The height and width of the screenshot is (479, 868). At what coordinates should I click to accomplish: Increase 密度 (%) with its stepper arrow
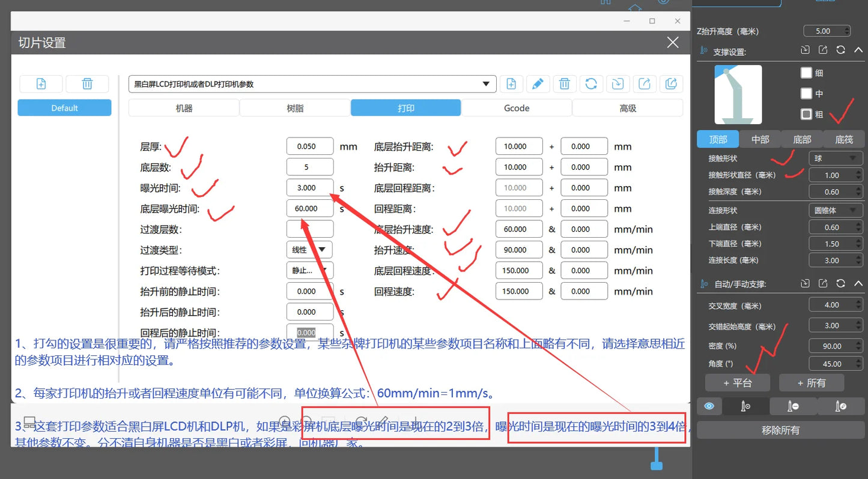pos(858,342)
